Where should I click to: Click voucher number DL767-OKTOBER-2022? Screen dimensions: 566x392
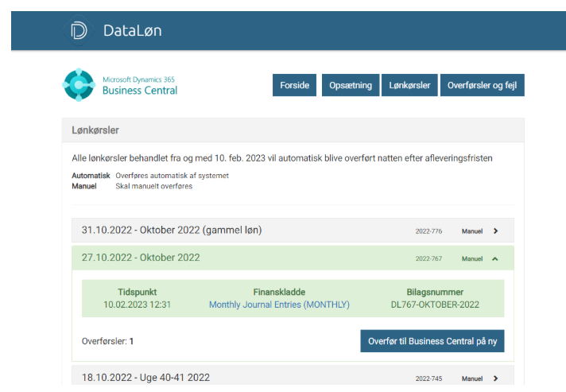pos(433,305)
